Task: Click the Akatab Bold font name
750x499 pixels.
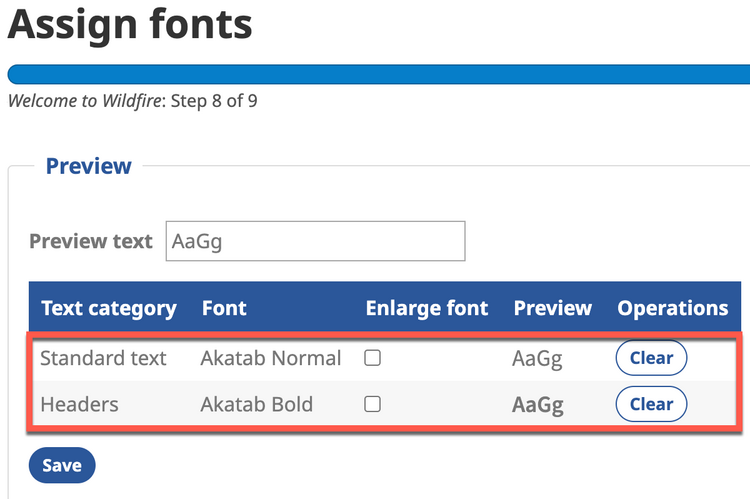Action: [256, 404]
